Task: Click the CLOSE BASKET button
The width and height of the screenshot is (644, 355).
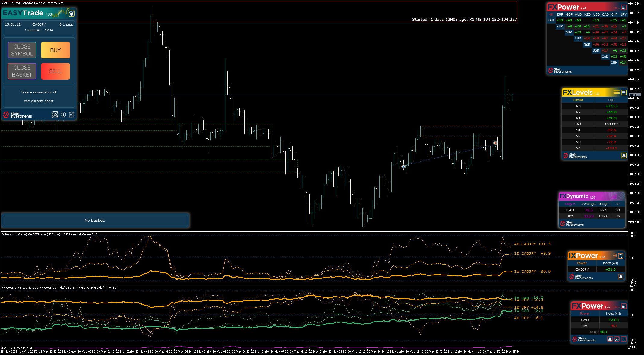Action: pyautogui.click(x=22, y=71)
